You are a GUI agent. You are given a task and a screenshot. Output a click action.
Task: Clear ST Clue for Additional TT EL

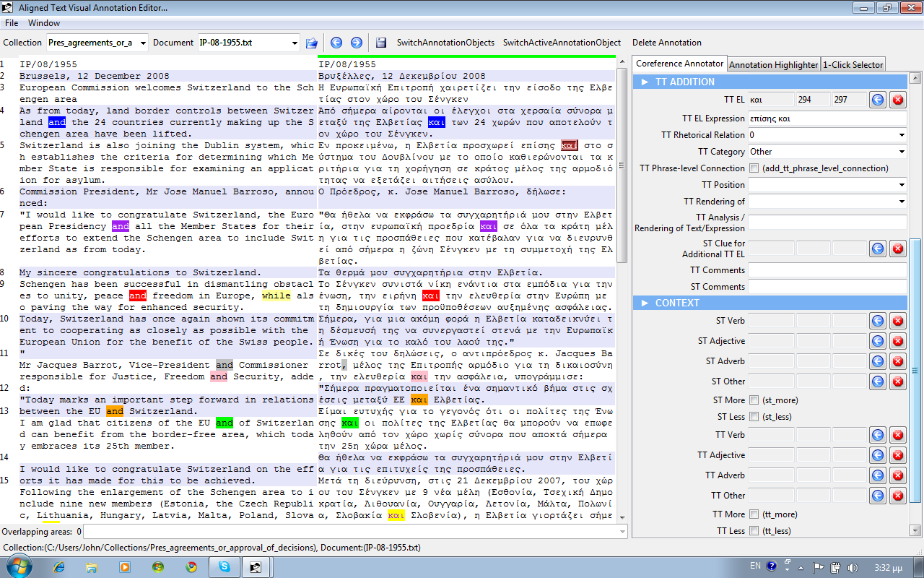point(898,249)
